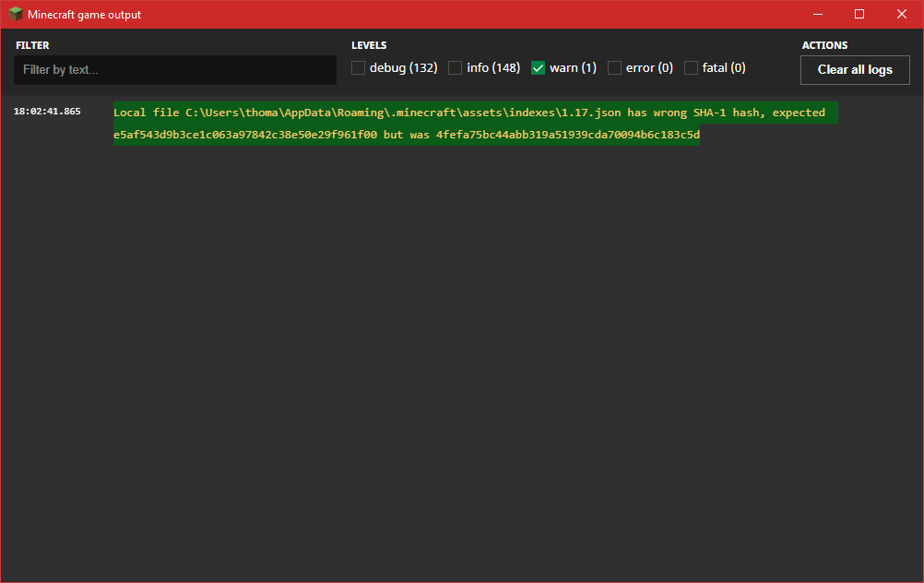Click the FILTER section heading
Screen dimensions: 924x583
[32, 45]
